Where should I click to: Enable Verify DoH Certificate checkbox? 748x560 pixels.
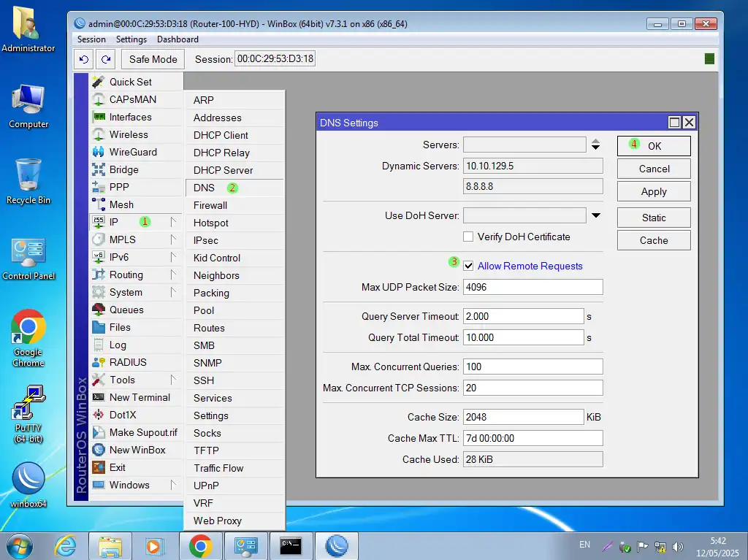[468, 237]
